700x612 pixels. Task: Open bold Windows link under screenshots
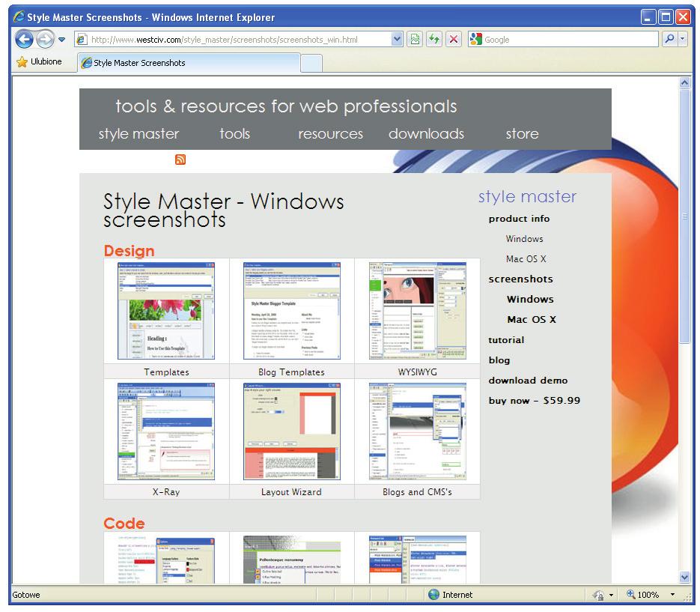(x=530, y=299)
